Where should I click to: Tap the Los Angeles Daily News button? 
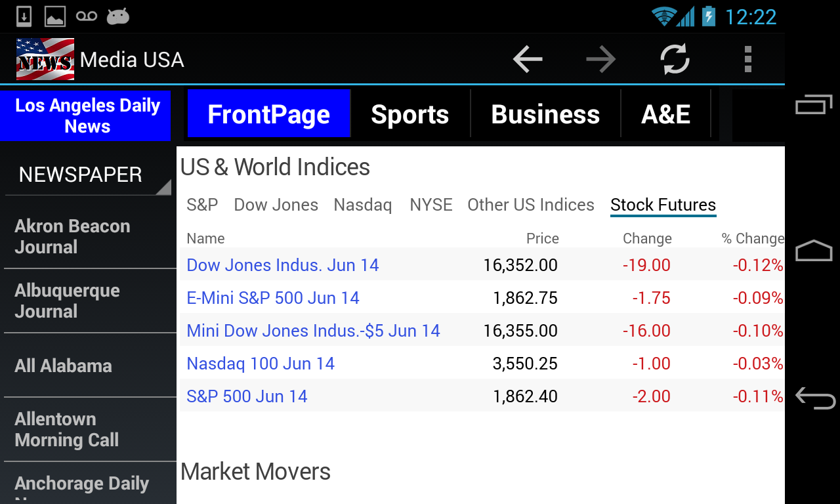coord(87,116)
